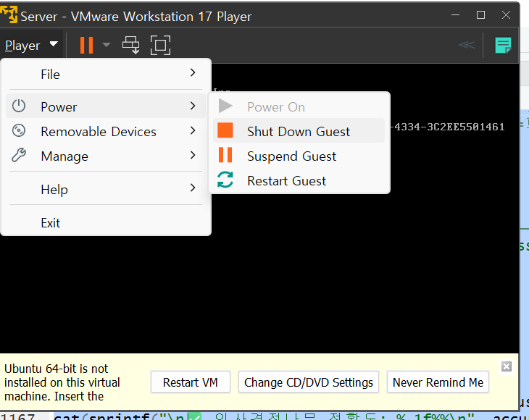Image resolution: width=529 pixels, height=420 pixels.
Task: Click the orange square Shut Down icon
Action: (225, 130)
